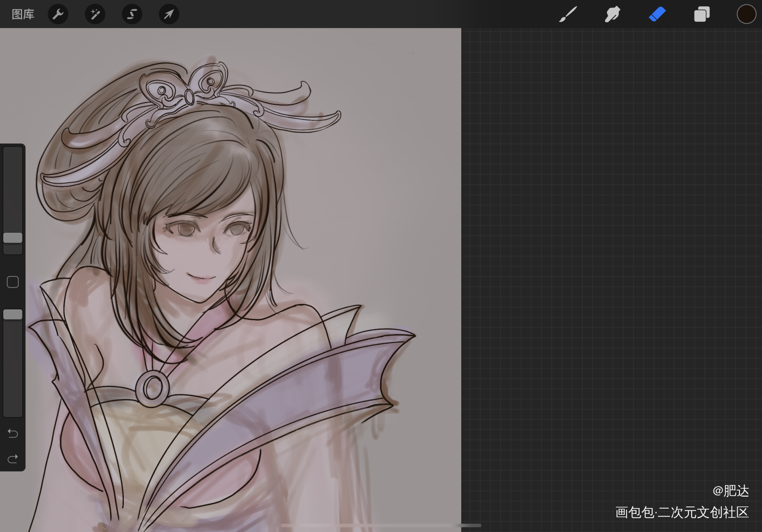Open the dark color picker circle

746,14
